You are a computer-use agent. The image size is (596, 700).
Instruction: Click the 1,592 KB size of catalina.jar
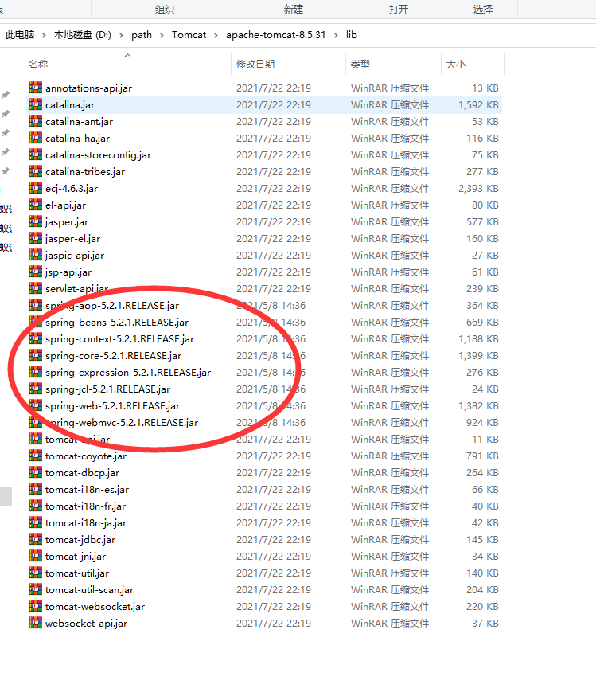[478, 105]
